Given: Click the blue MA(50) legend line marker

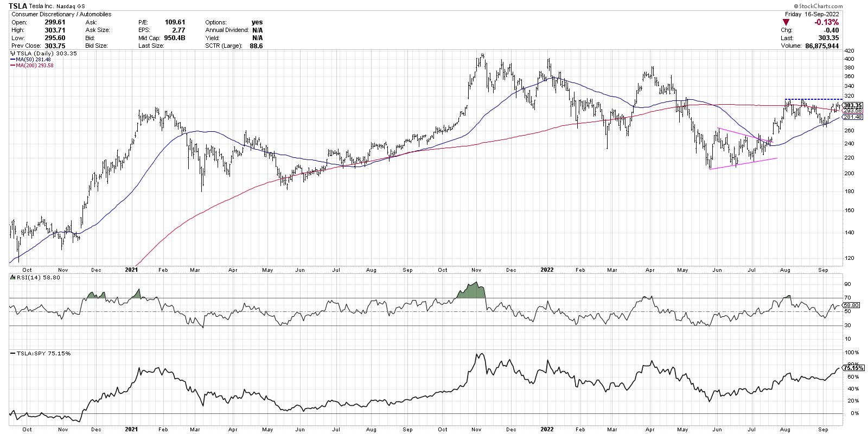Looking at the screenshot, I should (x=12, y=60).
